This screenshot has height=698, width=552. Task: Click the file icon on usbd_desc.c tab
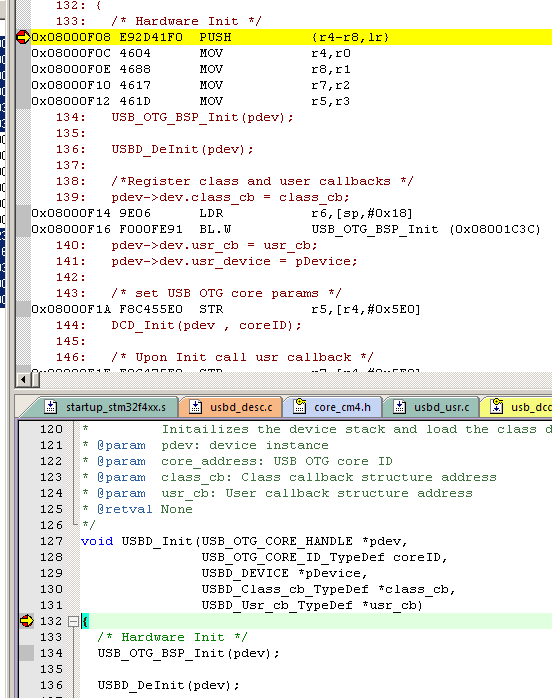coord(195,407)
